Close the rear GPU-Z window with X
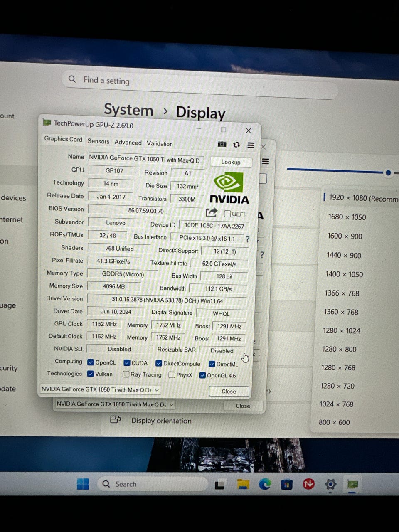Viewport: 399px width, 532px height. pos(263,147)
